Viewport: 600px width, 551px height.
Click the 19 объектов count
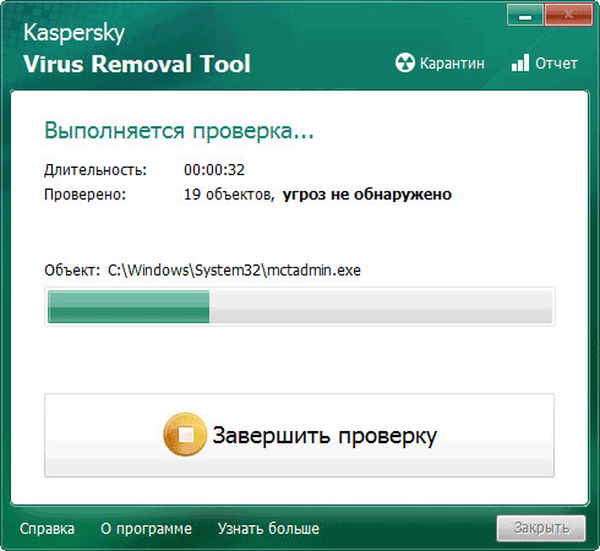(x=227, y=194)
